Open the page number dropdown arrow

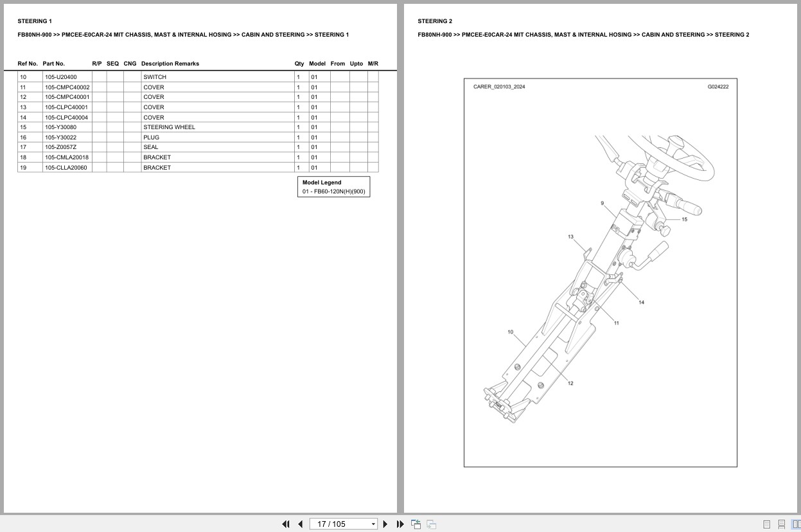(x=373, y=524)
